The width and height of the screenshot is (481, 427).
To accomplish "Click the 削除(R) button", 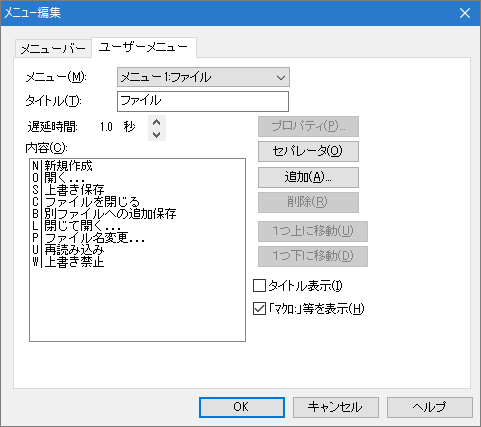I will (x=308, y=202).
